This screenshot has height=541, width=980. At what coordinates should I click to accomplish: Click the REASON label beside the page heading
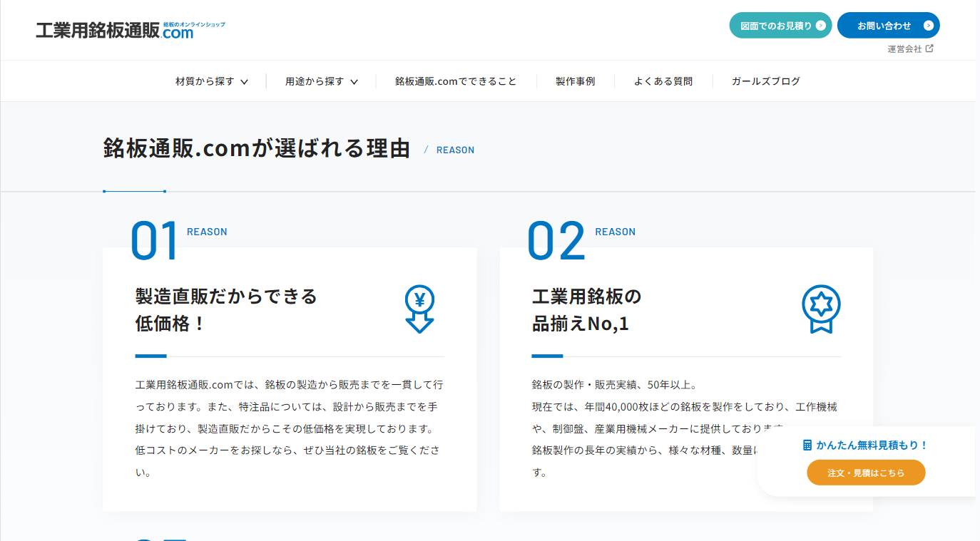pyautogui.click(x=455, y=150)
